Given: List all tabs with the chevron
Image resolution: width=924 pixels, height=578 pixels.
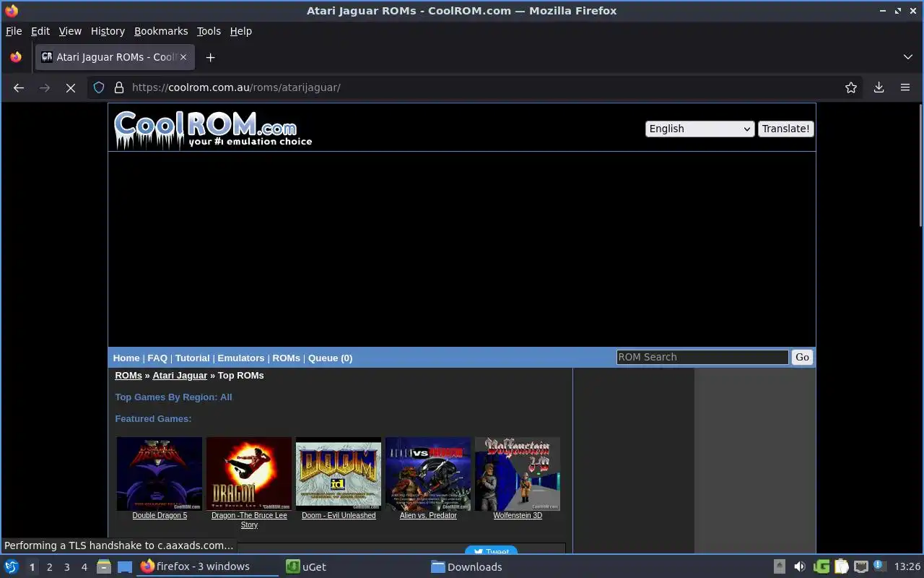Looking at the screenshot, I should point(908,57).
